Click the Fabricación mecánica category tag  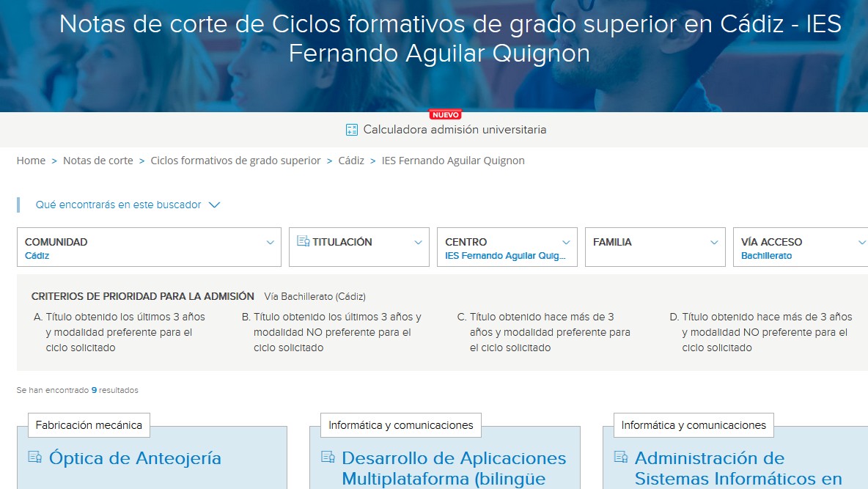point(89,425)
